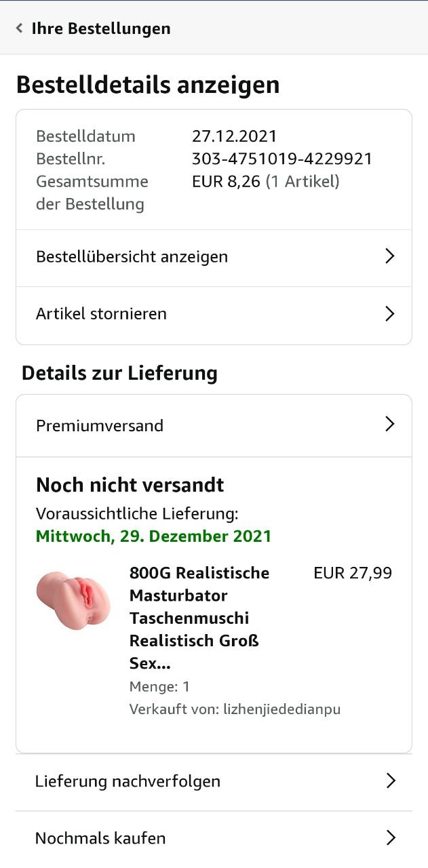Select order number 303-4751019-4229921

click(282, 159)
